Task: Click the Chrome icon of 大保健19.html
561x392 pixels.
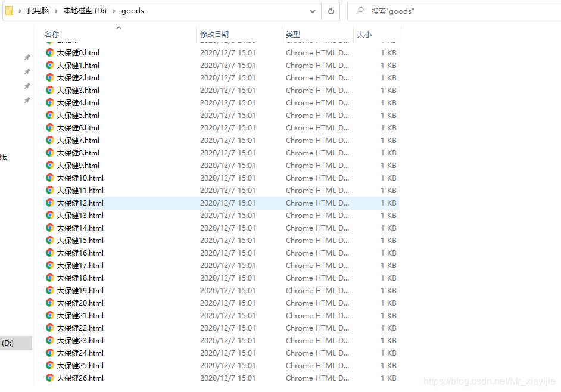Action: 50,290
